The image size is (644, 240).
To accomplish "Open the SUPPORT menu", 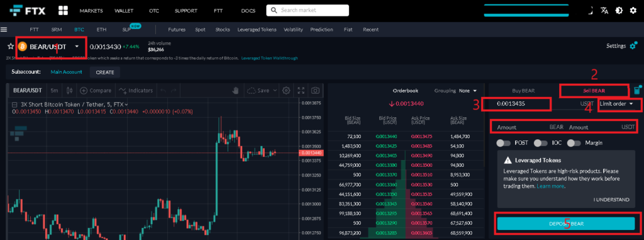I will [186, 11].
